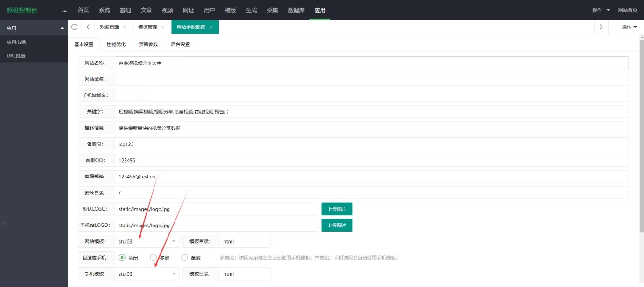
Task: Open the 基础 top menu
Action: [x=126, y=10]
